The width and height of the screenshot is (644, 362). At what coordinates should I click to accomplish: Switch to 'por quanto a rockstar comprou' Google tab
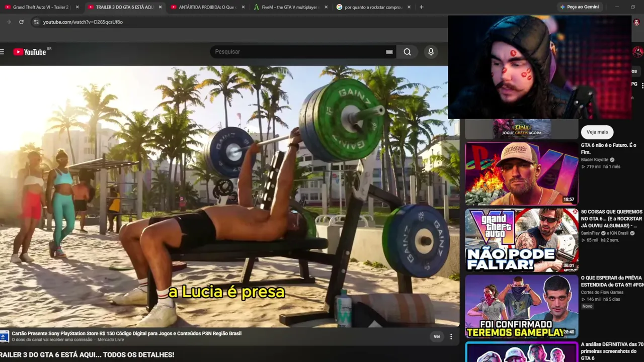373,7
